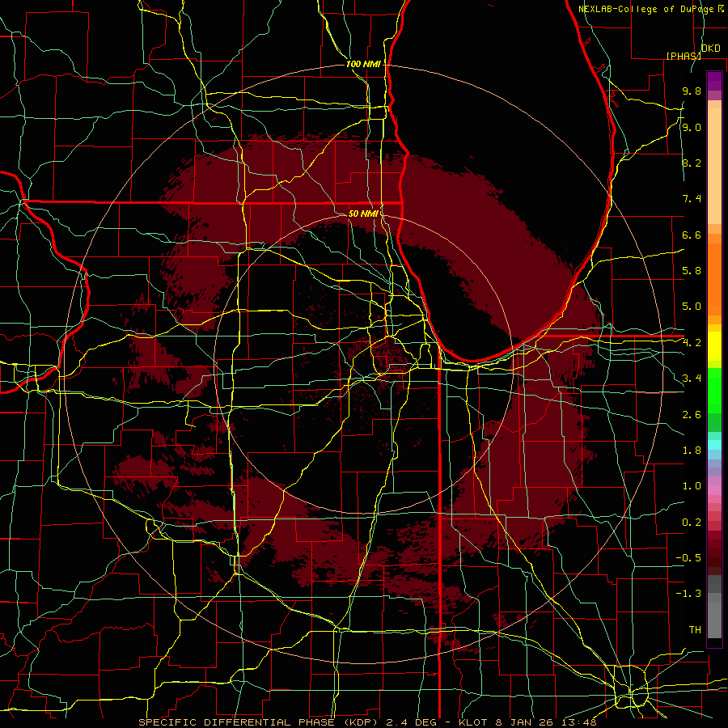Screen dimensions: 728x728
Task: Click the 5.0 scale value
Action: click(x=692, y=307)
